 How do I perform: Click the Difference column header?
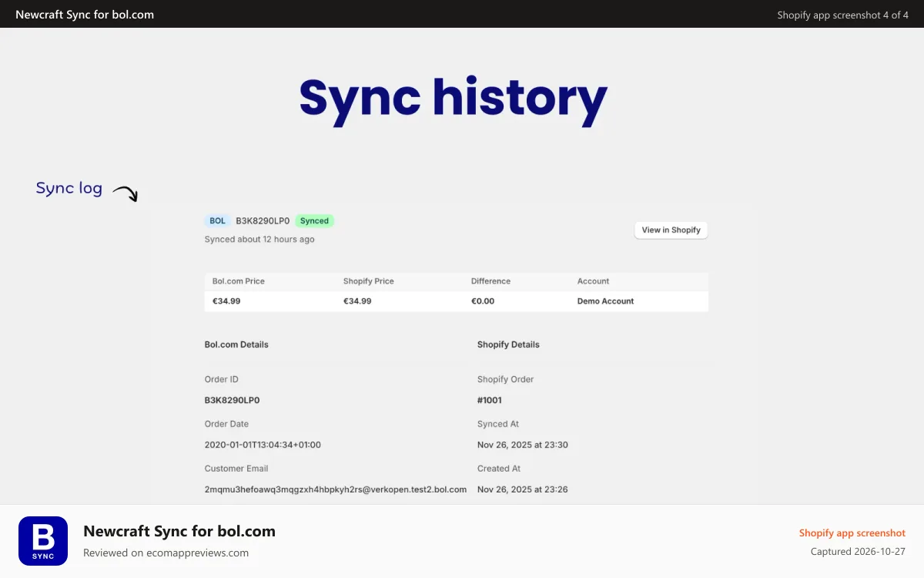490,281
